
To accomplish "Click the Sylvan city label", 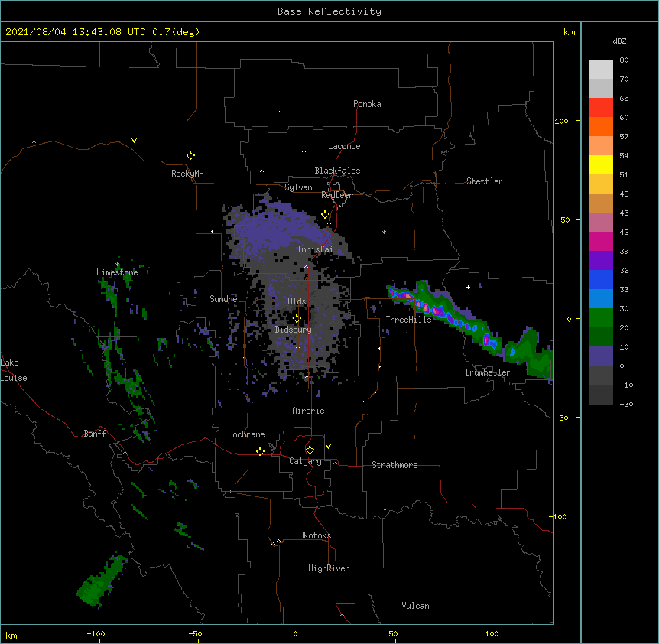I will point(298,187).
